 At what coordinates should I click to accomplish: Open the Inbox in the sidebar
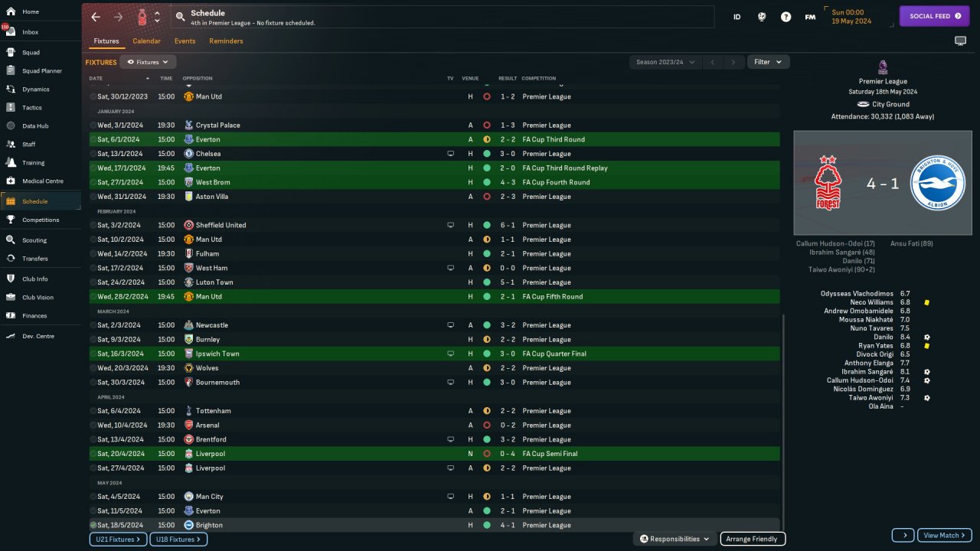click(x=31, y=32)
